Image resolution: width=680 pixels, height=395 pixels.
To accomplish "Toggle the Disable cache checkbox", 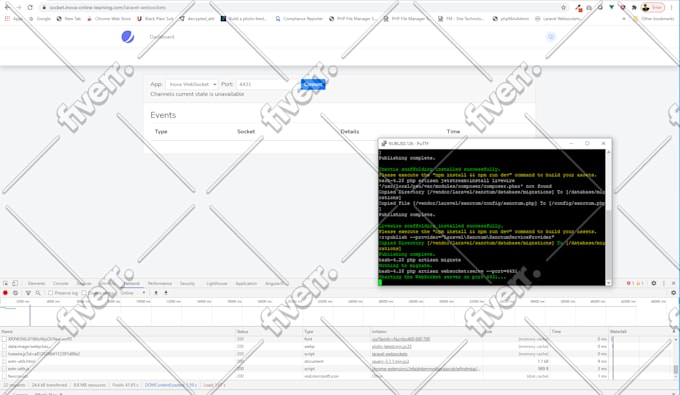I will (84, 293).
